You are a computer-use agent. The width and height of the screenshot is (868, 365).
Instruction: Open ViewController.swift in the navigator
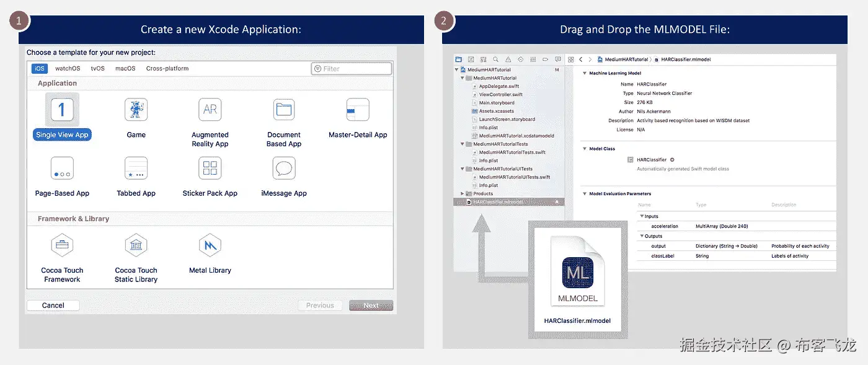[x=500, y=94]
